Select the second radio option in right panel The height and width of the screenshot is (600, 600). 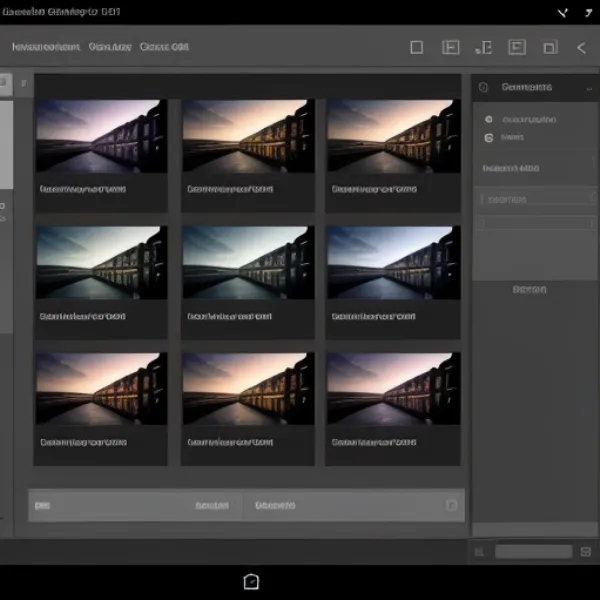tap(489, 136)
